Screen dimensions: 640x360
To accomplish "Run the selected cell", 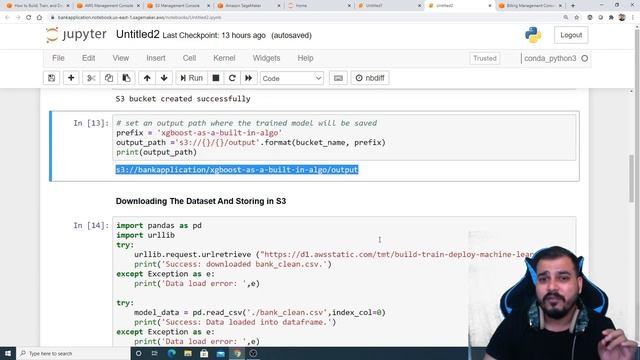I will (x=191, y=78).
